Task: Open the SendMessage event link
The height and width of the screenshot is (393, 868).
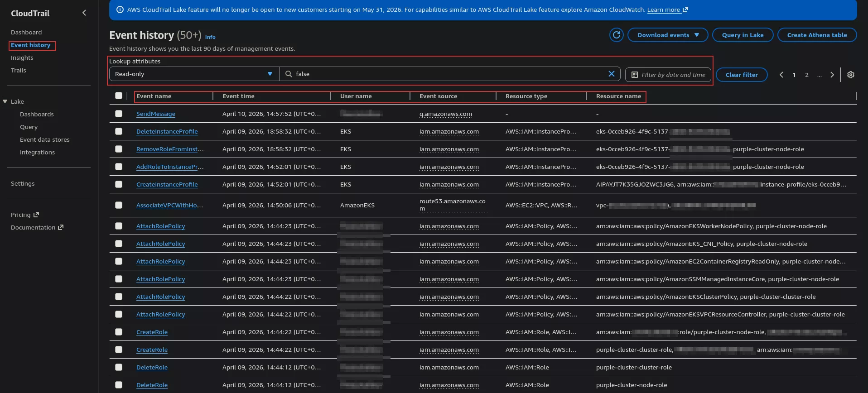Action: 156,114
